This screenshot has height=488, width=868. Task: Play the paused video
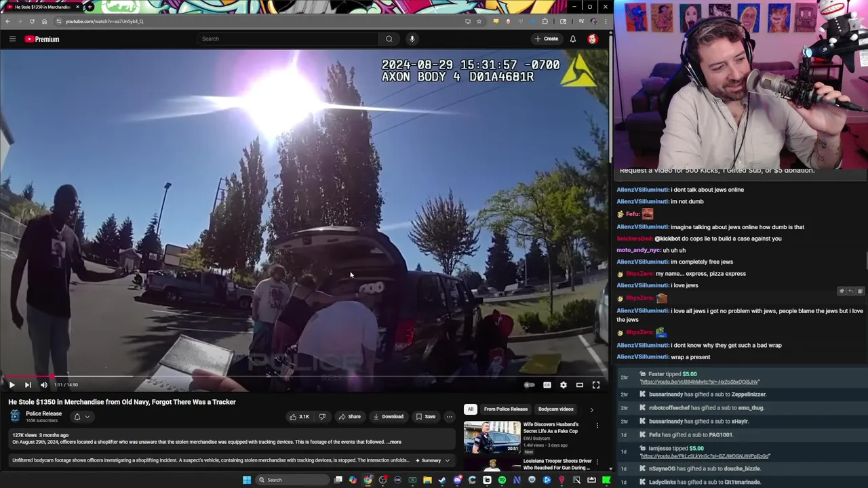[x=12, y=385]
